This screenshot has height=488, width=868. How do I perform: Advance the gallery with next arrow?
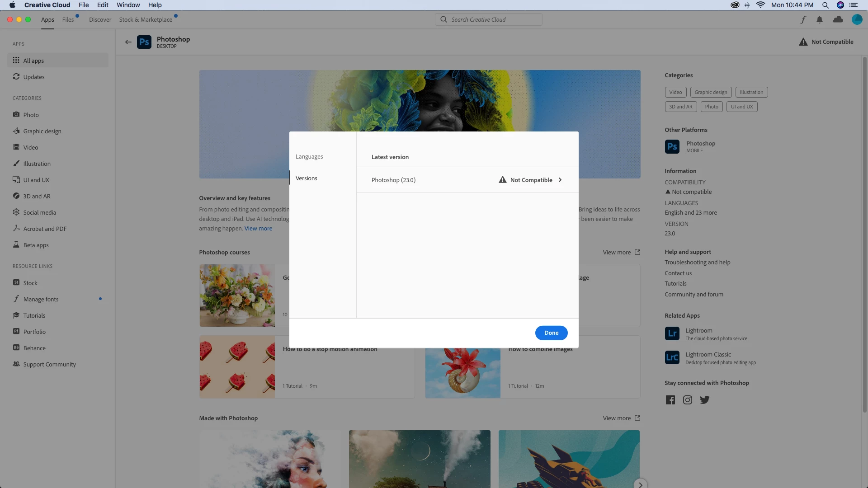click(640, 484)
